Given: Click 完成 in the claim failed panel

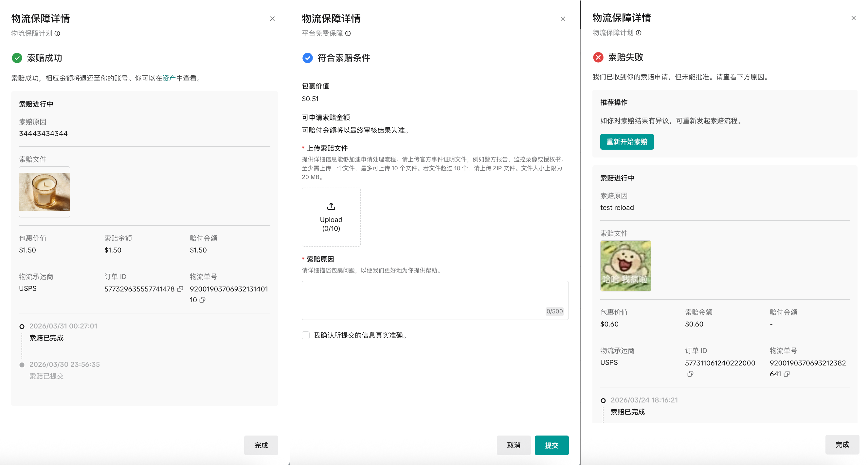Looking at the screenshot, I should [842, 444].
